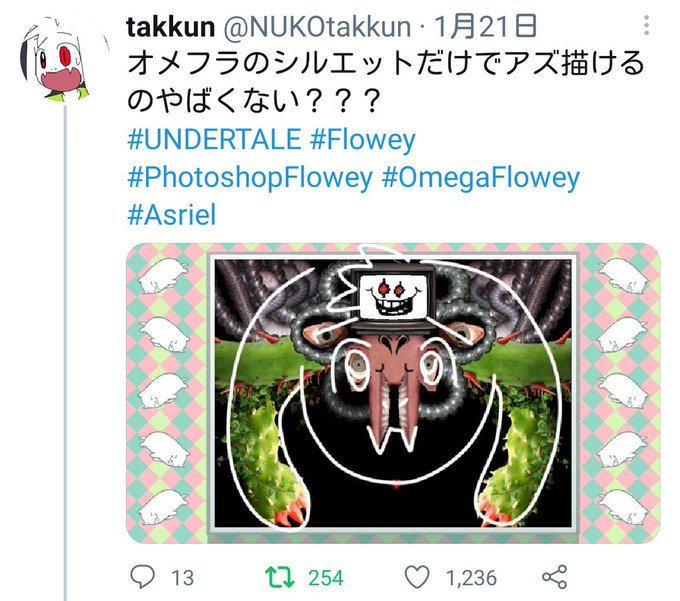Click the green retweet icon
The height and width of the screenshot is (601, 680).
tap(279, 577)
